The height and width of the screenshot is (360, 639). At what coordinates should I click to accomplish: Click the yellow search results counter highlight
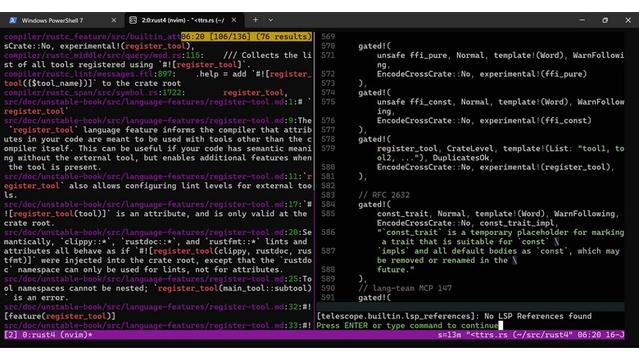[x=247, y=37]
